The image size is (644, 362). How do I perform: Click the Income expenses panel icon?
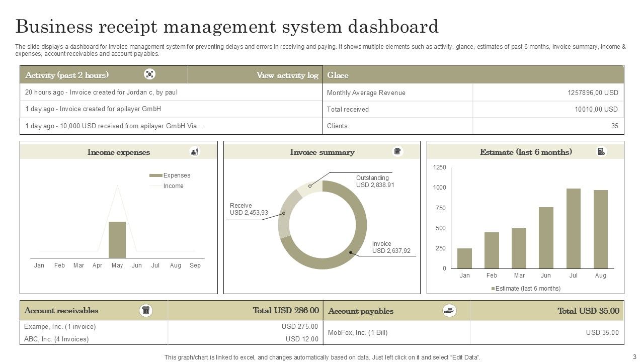[x=195, y=152]
